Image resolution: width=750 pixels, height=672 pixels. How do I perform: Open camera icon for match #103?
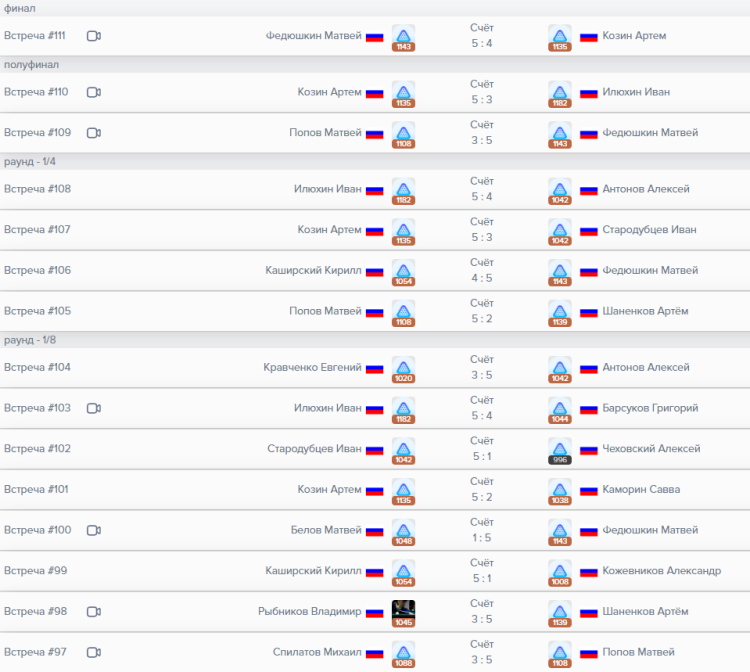point(94,408)
